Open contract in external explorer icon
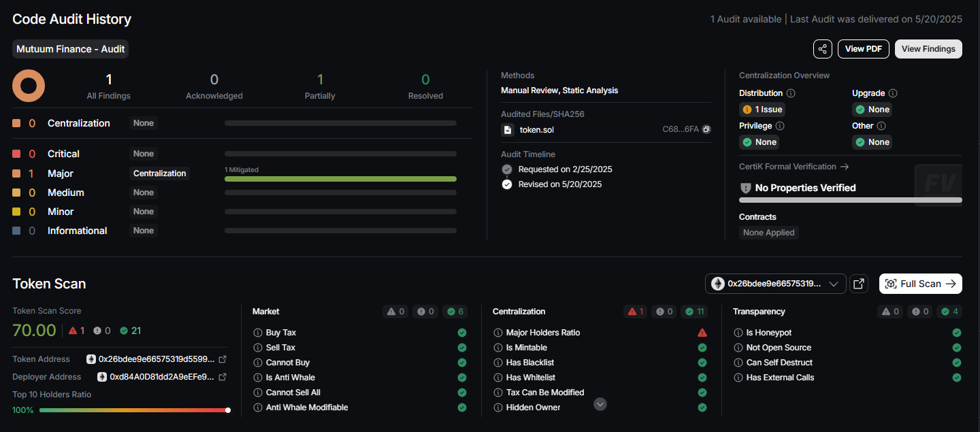Screen dimensions: 980x432 [x=859, y=284]
